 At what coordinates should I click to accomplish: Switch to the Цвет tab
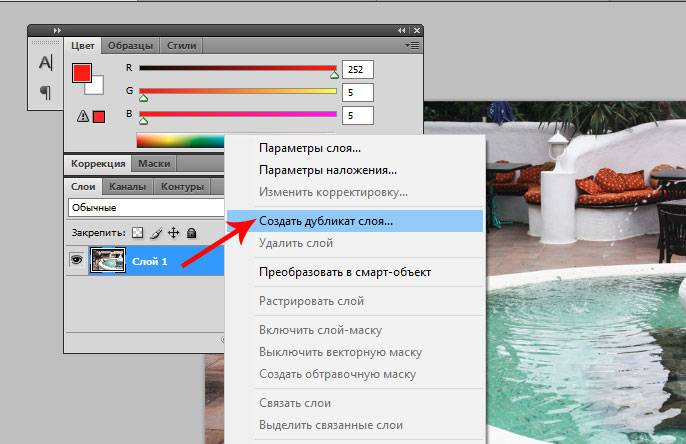click(83, 45)
